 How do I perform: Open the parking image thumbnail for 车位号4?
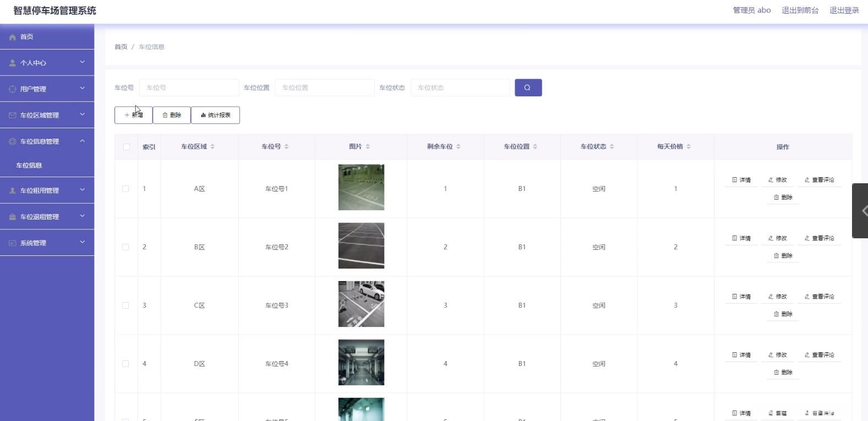tap(361, 362)
